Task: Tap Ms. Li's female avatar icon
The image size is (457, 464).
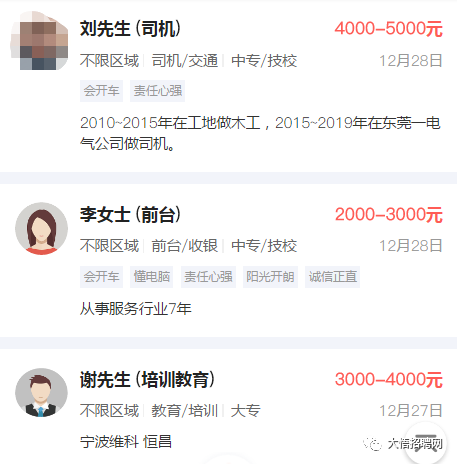Action: pos(41,229)
